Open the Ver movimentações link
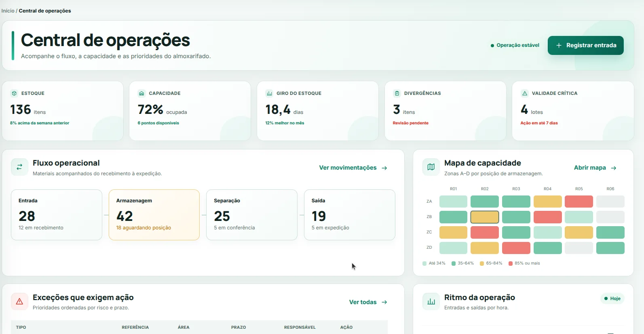Viewport: 644px width, 334px height. pyautogui.click(x=353, y=168)
